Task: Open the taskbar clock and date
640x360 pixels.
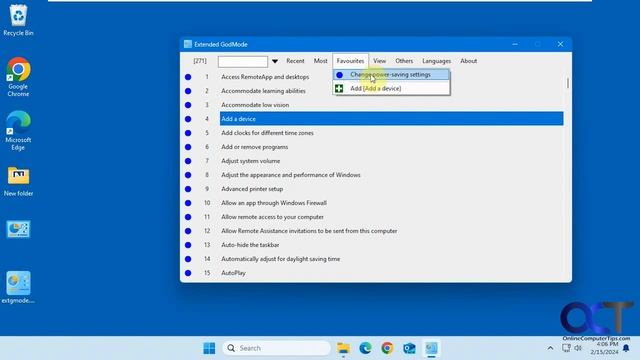Action: coord(604,348)
